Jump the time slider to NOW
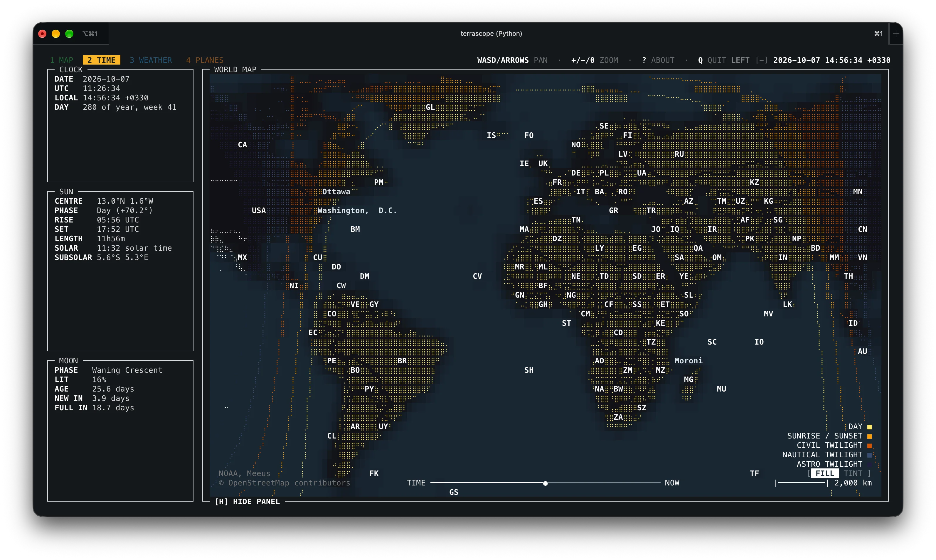Screen dimensions: 936x560 click(672, 483)
